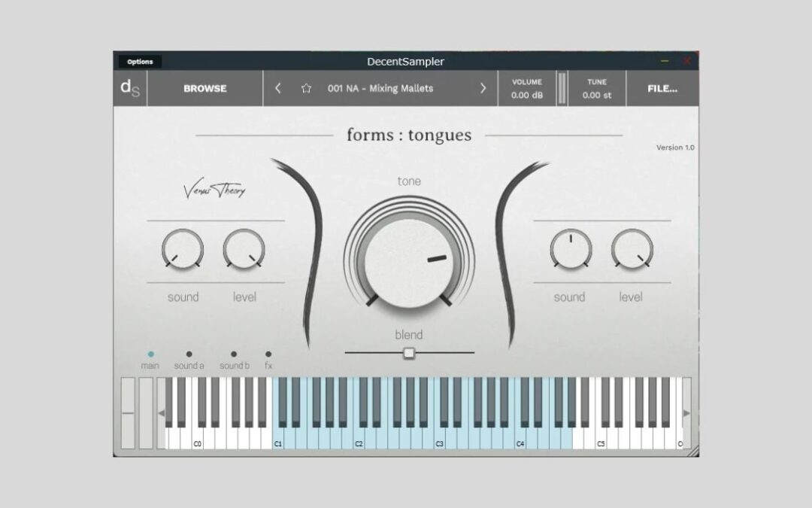Play the C5 key on keyboard
Viewport: 812px width, 508px height.
(601, 440)
